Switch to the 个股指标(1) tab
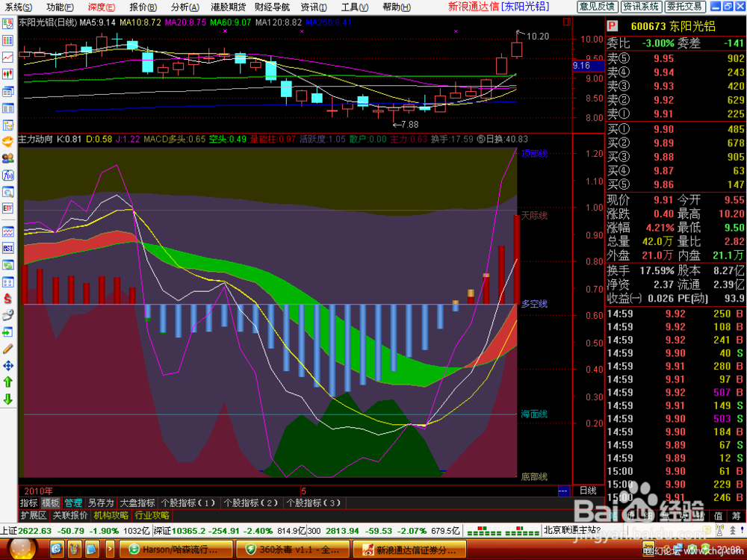This screenshot has height=560, width=747. 189,503
